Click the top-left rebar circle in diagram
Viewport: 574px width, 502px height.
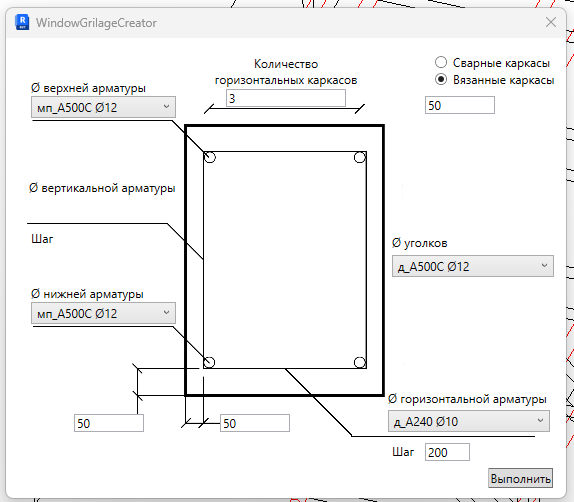[210, 157]
